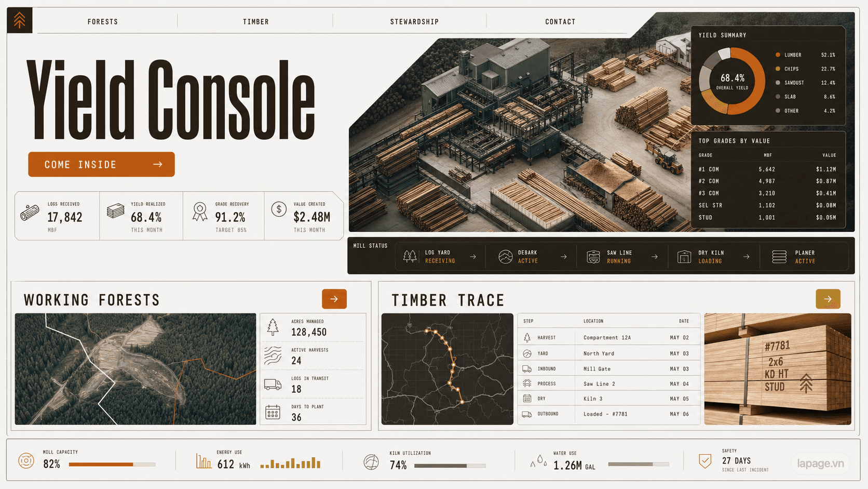This screenshot has height=489, width=868.
Task: Click the 'North Yard' location cell
Action: click(599, 353)
